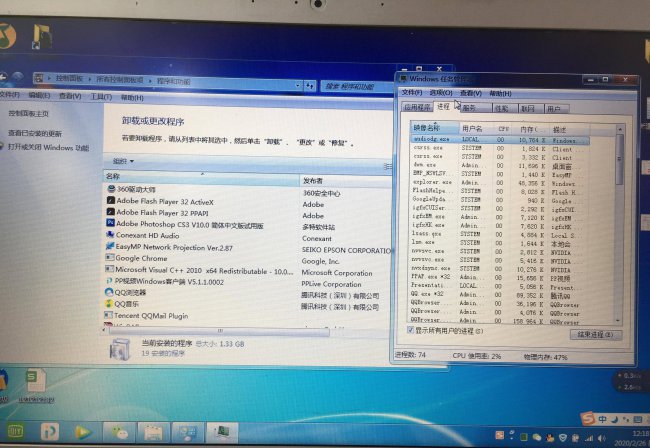Screen dimensions: 650x448
Task: Open 查看已安装的更新 link
Action: tap(35, 133)
